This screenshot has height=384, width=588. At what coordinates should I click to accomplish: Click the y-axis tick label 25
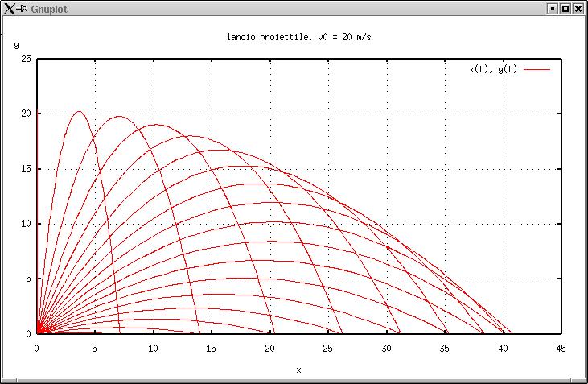point(26,59)
